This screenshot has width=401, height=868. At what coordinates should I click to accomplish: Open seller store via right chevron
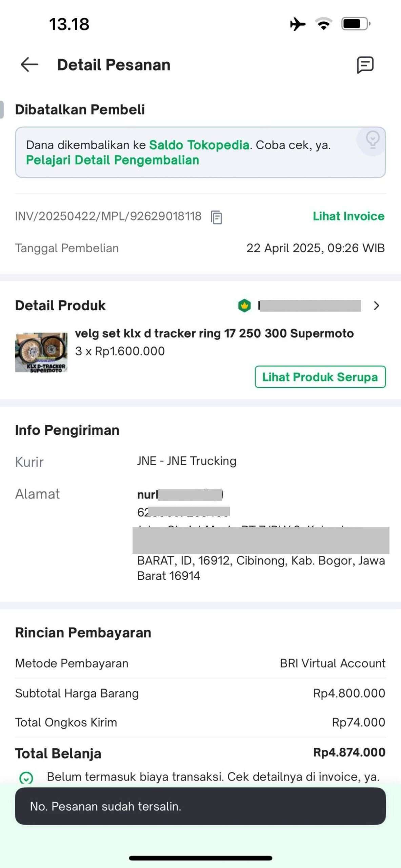(376, 306)
